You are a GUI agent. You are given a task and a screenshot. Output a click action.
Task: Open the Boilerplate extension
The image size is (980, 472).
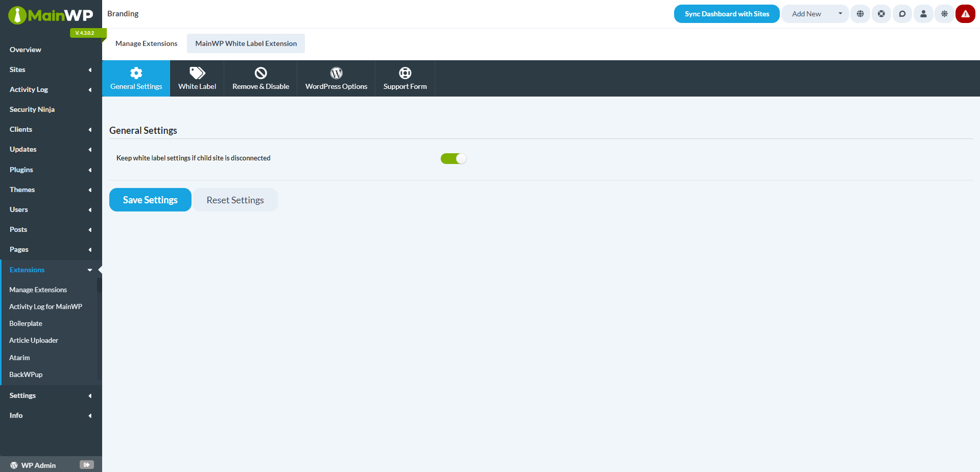tap(26, 323)
